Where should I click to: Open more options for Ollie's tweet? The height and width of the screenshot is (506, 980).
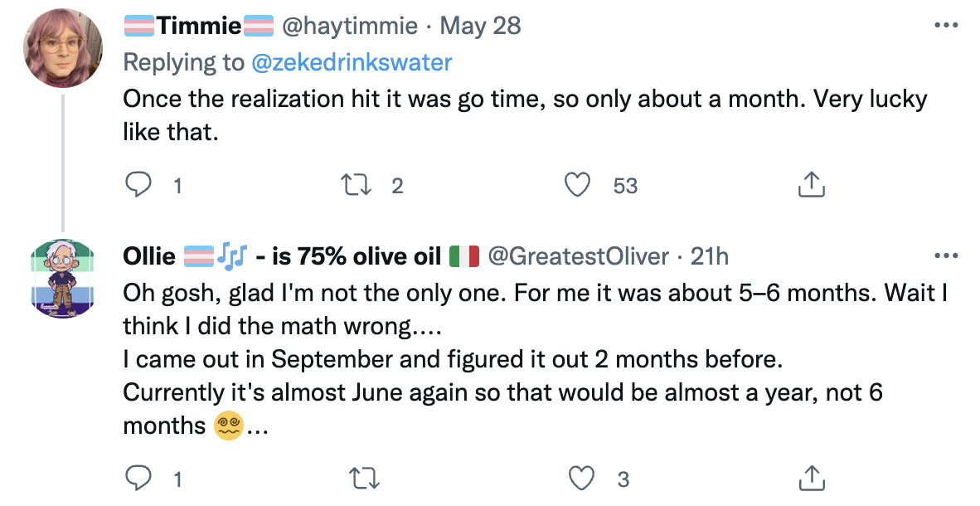946,256
